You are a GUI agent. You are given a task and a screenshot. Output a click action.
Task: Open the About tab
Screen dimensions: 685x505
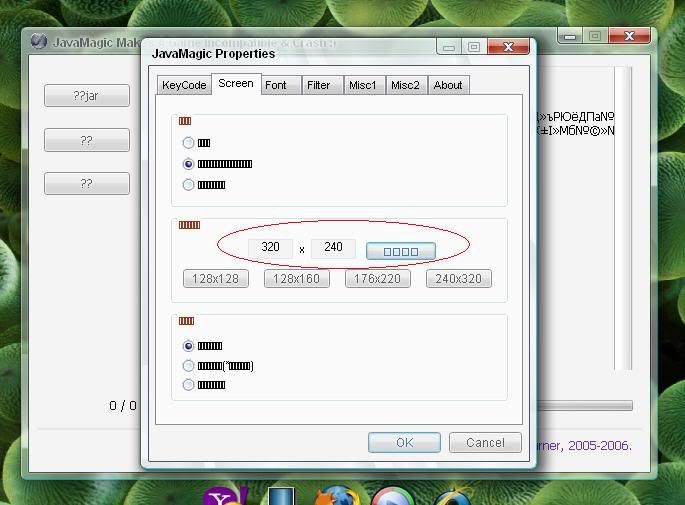[449, 85]
